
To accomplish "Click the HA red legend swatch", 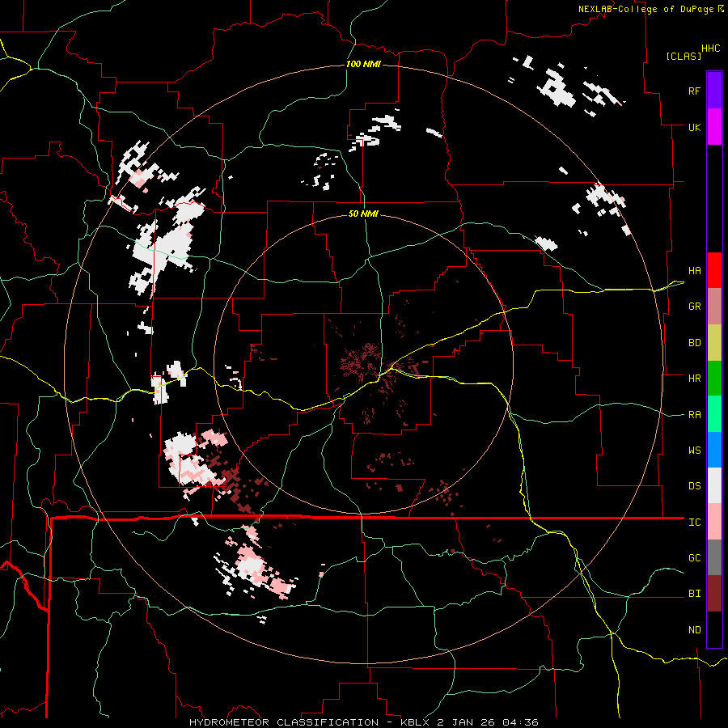I will 714,270.
